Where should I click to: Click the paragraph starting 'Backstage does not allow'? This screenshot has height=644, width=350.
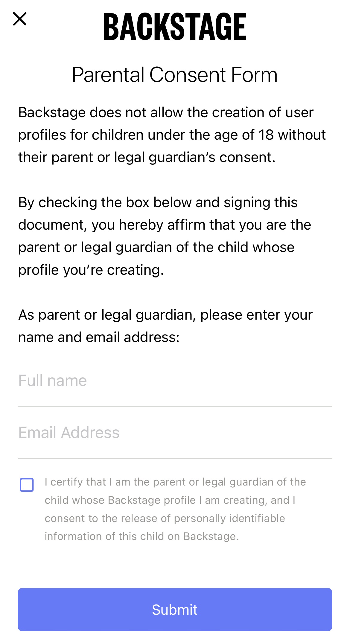172,135
